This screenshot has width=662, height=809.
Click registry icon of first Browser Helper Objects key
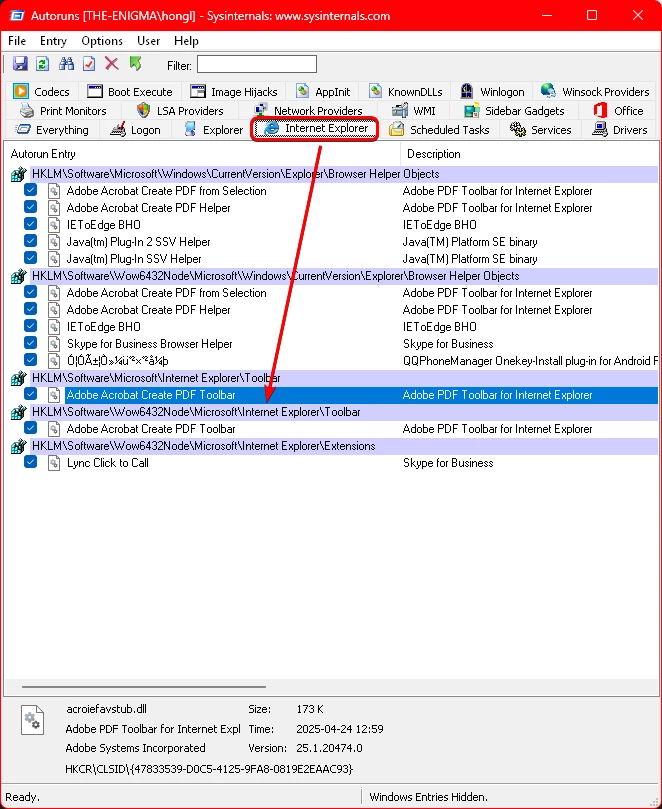click(x=18, y=174)
